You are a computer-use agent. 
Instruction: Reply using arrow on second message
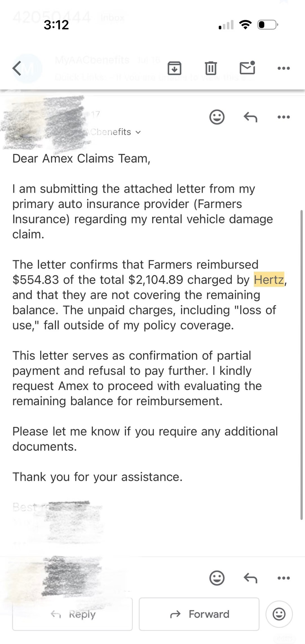[250, 578]
